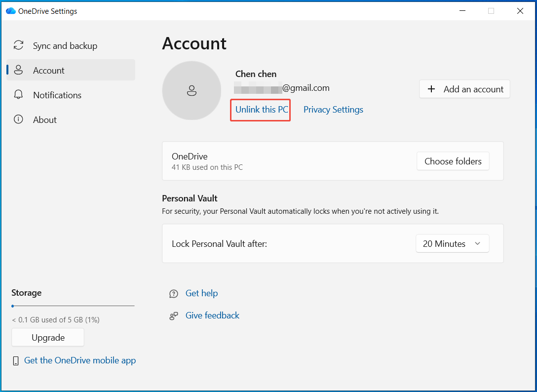
Task: Click the Upgrade button under Storage
Action: 47,337
